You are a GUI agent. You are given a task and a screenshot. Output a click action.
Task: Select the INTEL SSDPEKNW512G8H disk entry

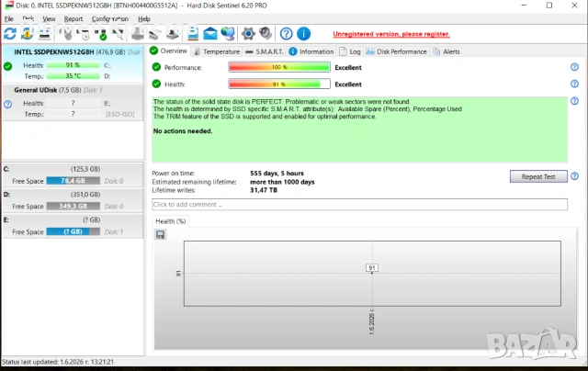click(x=73, y=64)
